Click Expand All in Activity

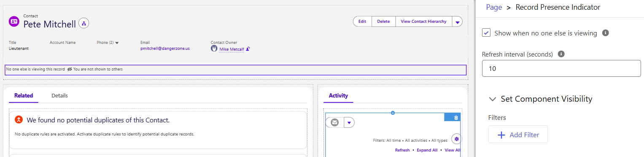point(427,150)
